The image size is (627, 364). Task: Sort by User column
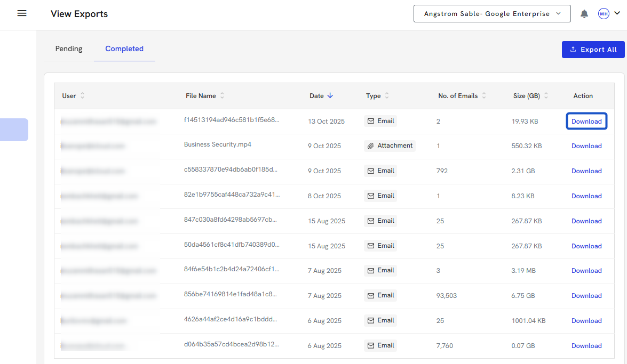pyautogui.click(x=82, y=96)
